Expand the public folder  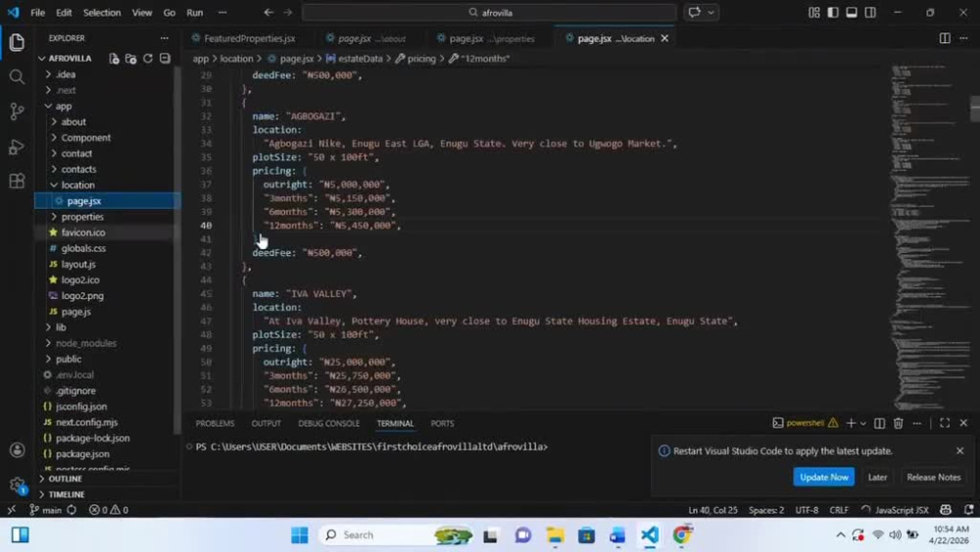(48, 359)
